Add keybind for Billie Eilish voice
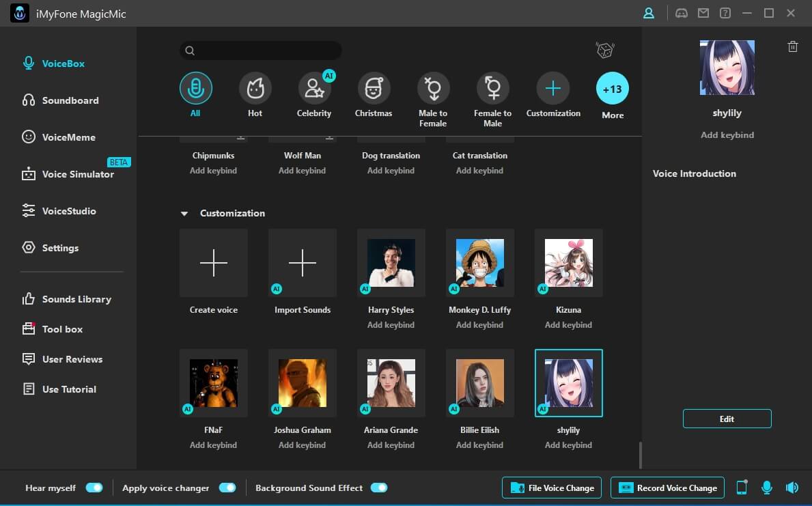This screenshot has height=506, width=812. click(x=479, y=445)
